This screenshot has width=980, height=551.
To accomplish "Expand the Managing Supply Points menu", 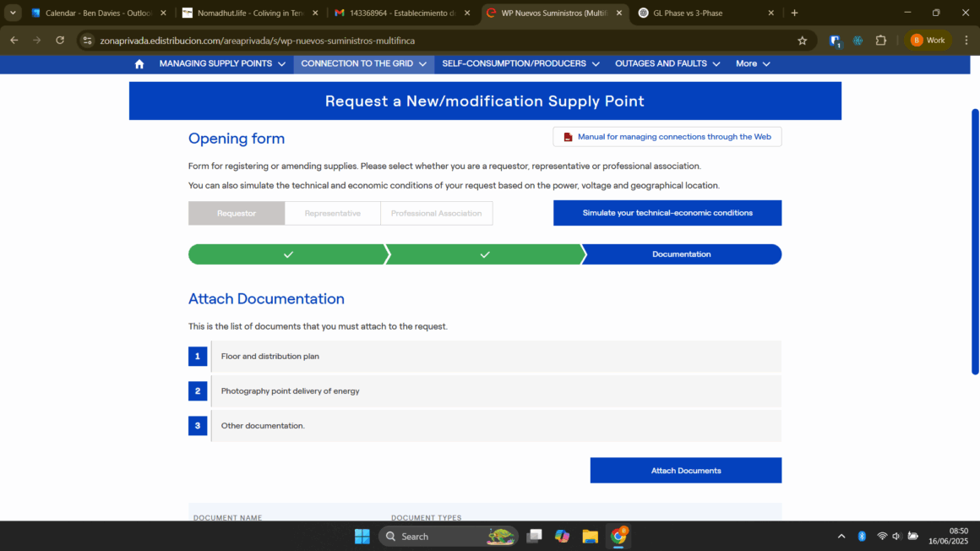I will pos(222,64).
